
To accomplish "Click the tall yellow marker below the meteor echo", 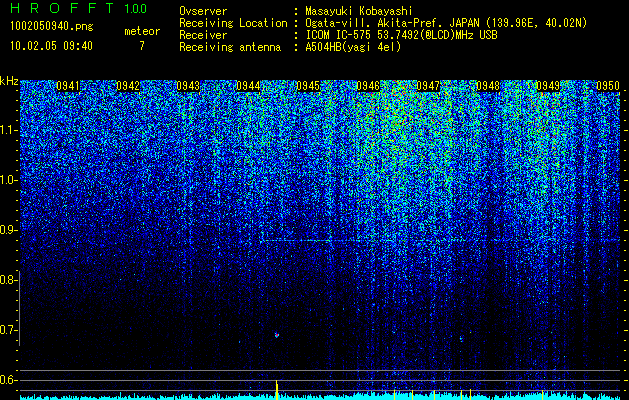I will (277, 390).
